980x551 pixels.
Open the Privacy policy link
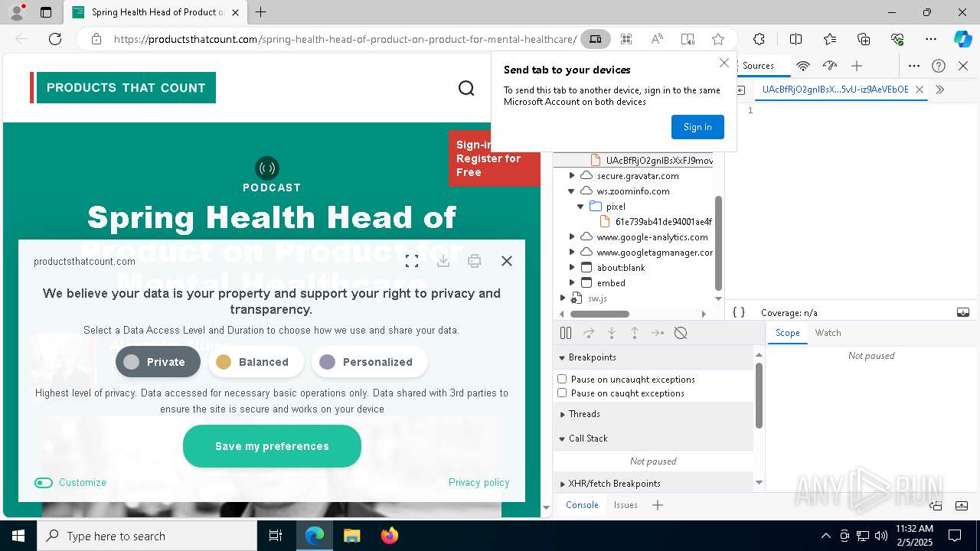pos(479,482)
